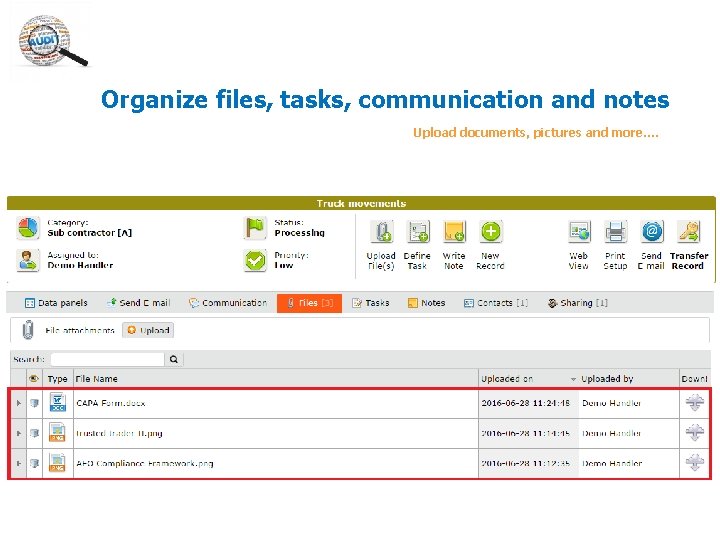The image size is (720, 540).
Task: Click the Category pie chart icon
Action: pyautogui.click(x=28, y=228)
